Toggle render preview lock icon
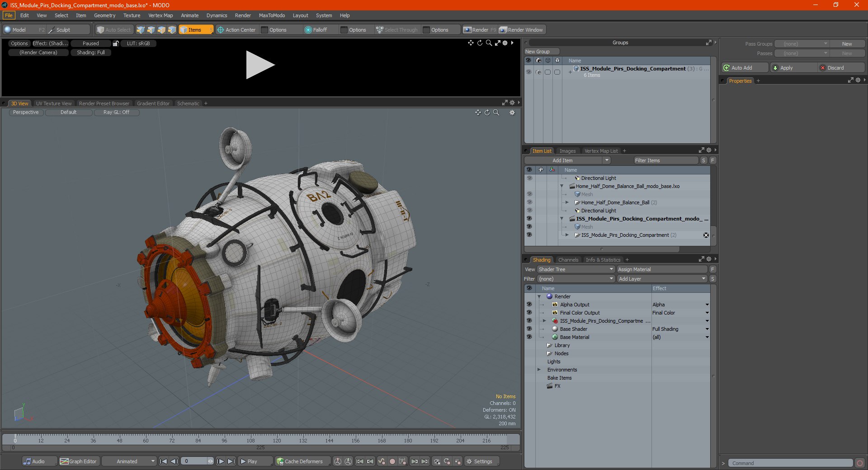 click(x=116, y=43)
